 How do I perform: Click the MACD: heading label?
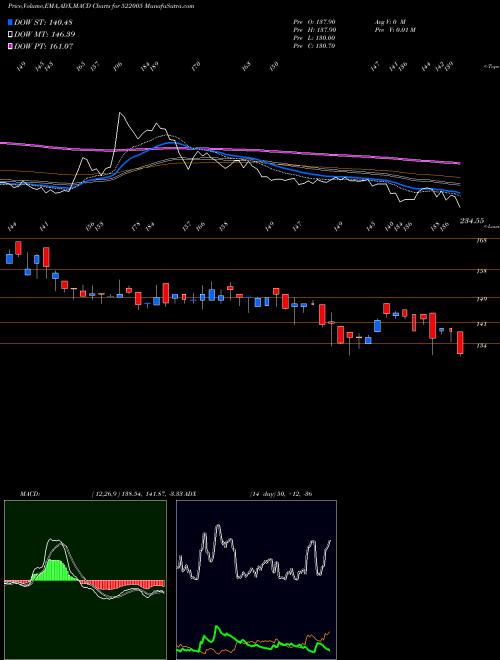coord(30,494)
